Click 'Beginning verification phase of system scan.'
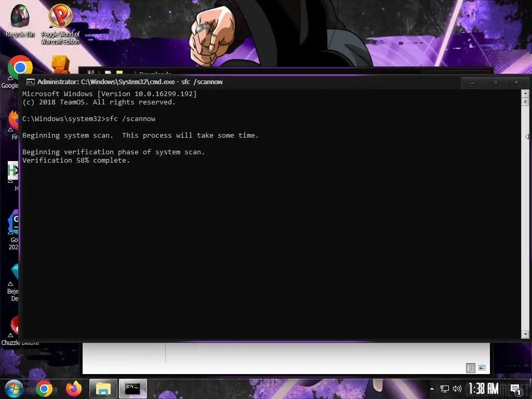This screenshot has width=532, height=399. [114, 152]
